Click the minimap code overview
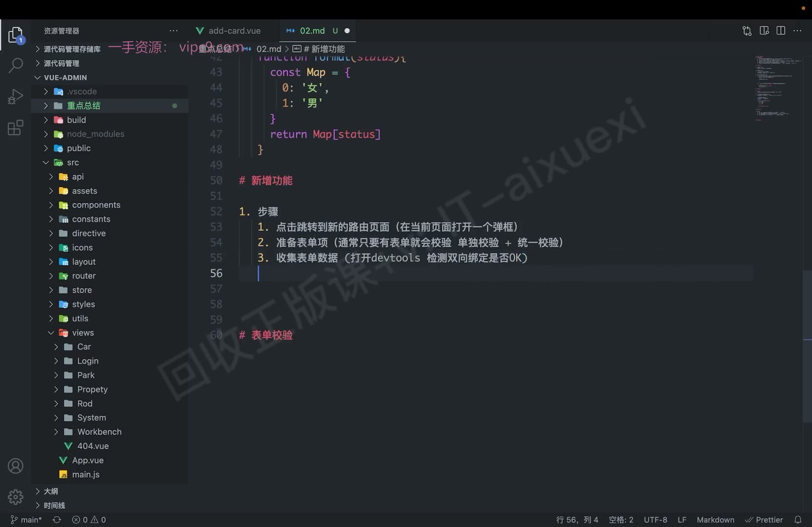Screen dimensions: 812x527 (x=778, y=88)
